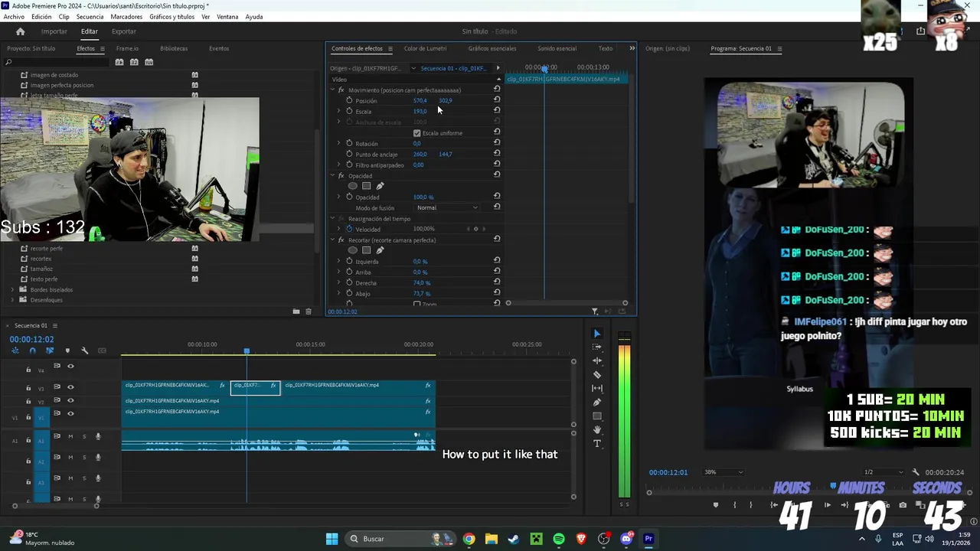The width and height of the screenshot is (980, 551).
Task: Open the Archivo menu
Action: [x=14, y=17]
